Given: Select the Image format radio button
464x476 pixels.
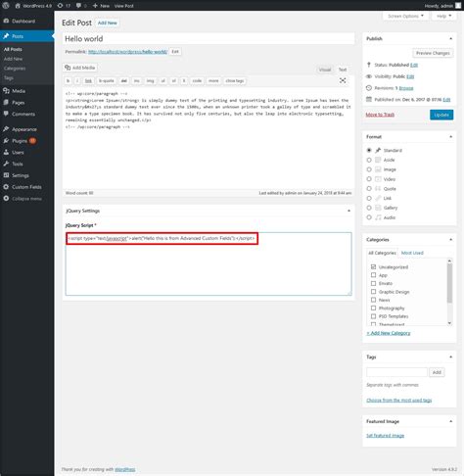Looking at the screenshot, I should 369,169.
